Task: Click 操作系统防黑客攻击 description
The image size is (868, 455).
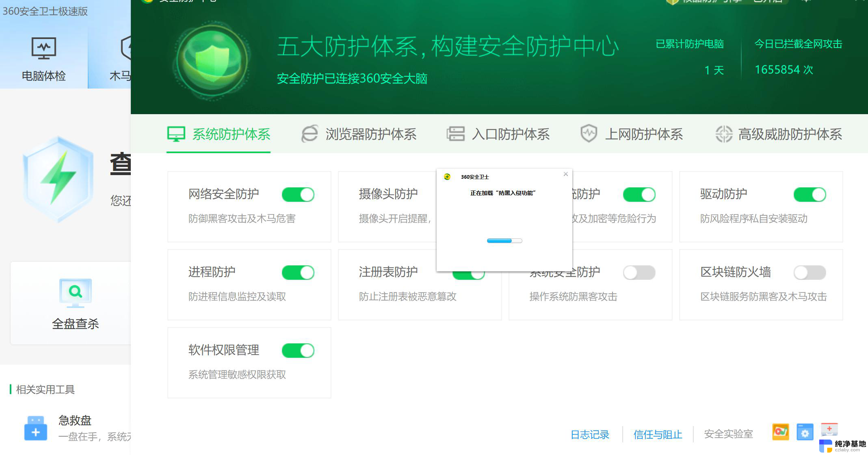Action: pyautogui.click(x=573, y=297)
